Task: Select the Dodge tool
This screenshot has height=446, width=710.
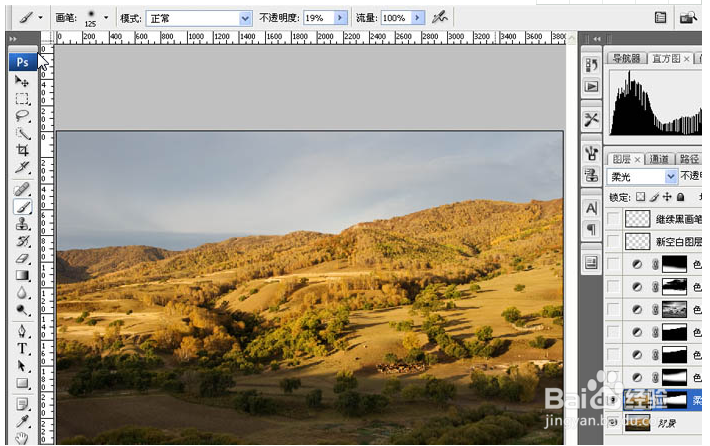Action: (22, 310)
